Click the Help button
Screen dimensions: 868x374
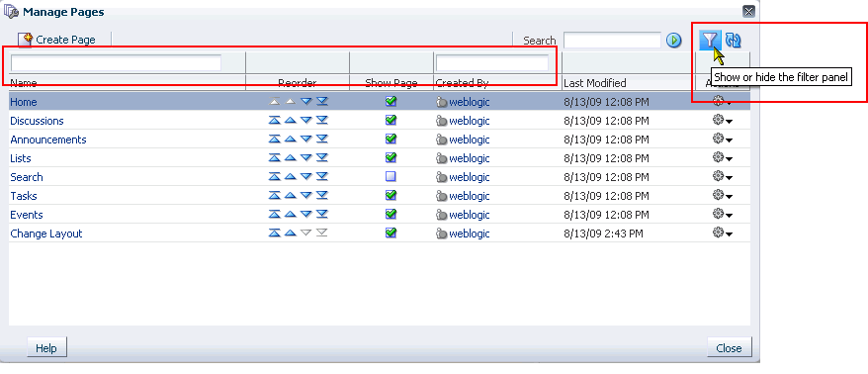point(46,348)
